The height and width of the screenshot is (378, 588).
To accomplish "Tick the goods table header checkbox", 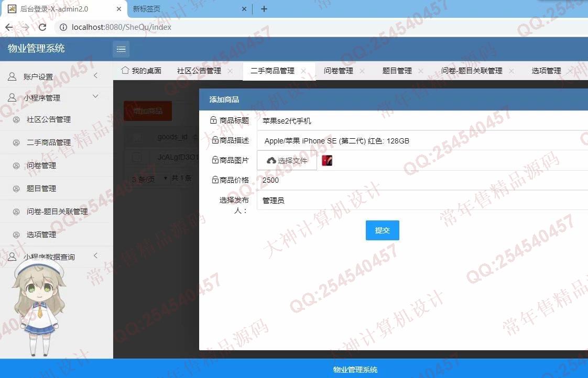I will [x=137, y=137].
